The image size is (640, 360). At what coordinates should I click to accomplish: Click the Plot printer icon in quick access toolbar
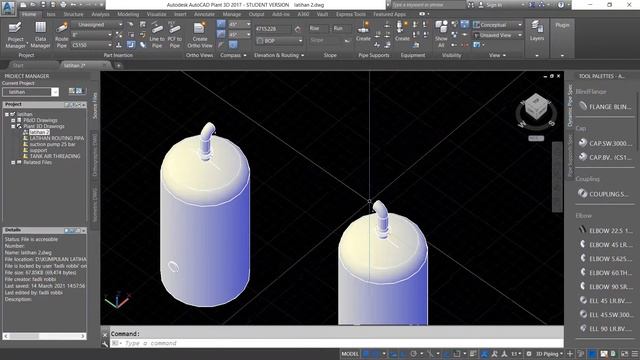[x=63, y=5]
